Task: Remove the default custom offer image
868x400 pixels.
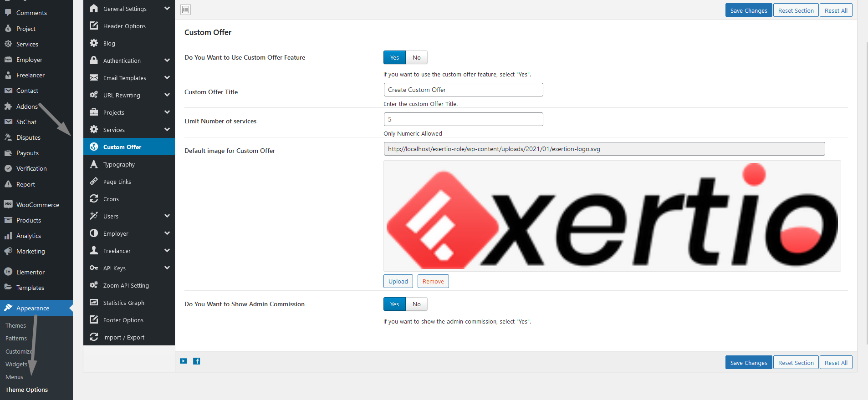Action: pyautogui.click(x=433, y=281)
